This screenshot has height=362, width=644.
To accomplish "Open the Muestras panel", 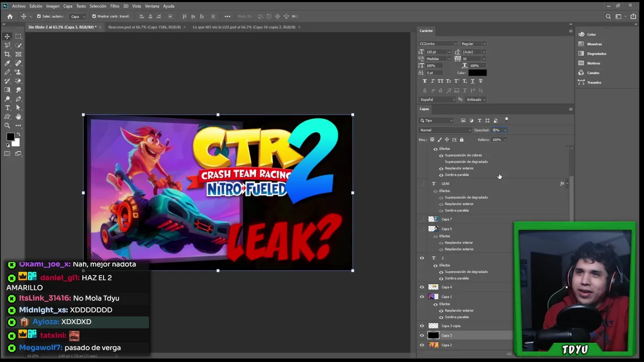I will click(x=594, y=44).
